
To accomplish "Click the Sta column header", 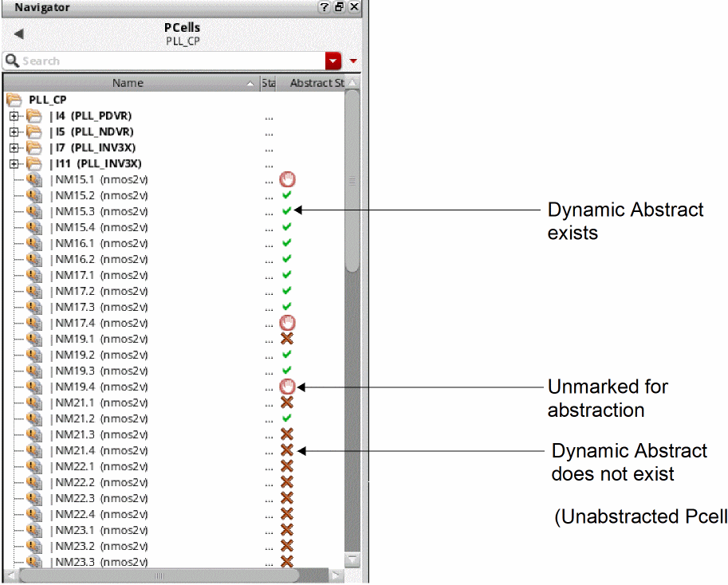I will (269, 83).
